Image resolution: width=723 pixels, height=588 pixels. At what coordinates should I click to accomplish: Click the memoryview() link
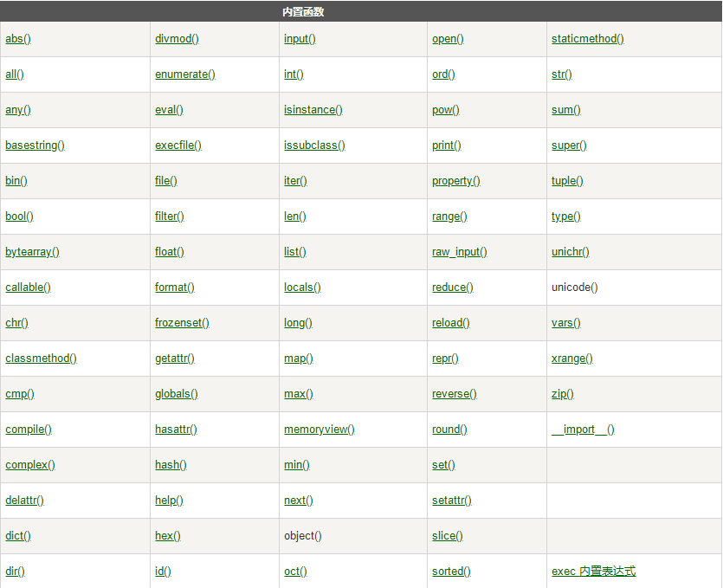click(x=320, y=430)
